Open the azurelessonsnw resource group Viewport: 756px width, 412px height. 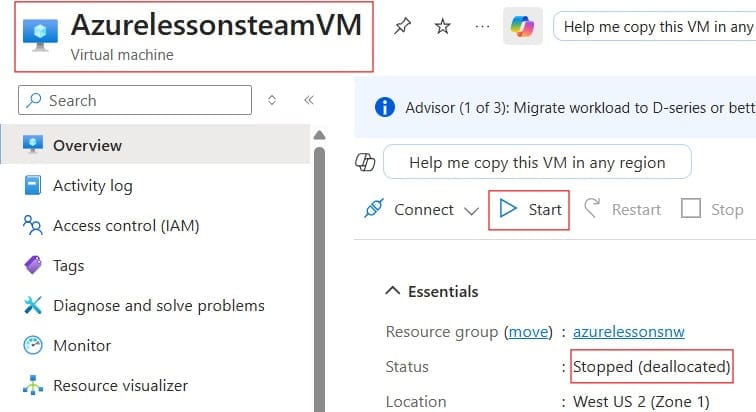click(629, 332)
